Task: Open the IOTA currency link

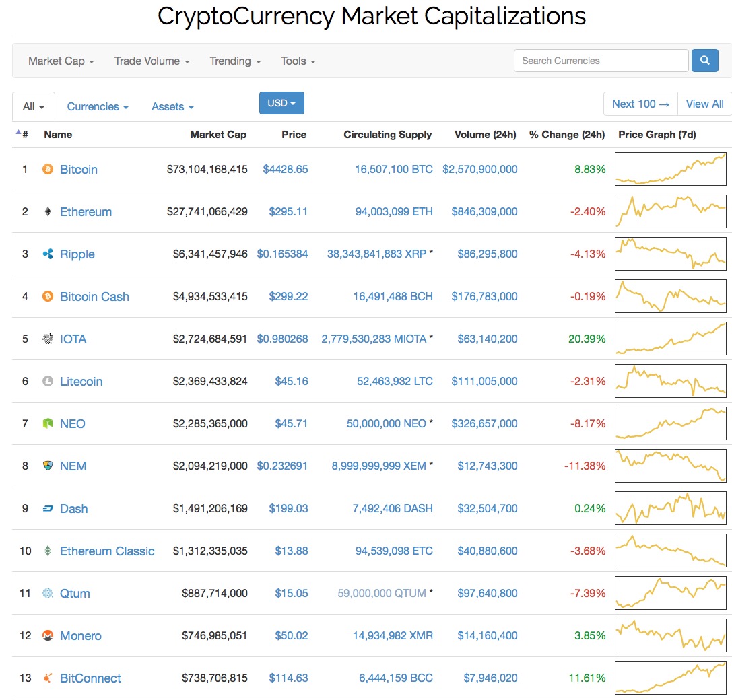Action: (x=73, y=339)
